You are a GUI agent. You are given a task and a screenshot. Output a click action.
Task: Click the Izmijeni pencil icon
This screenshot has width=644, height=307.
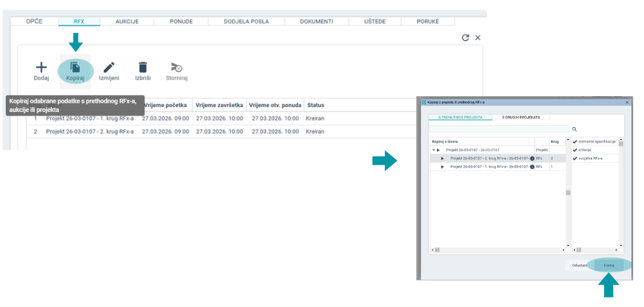109,67
